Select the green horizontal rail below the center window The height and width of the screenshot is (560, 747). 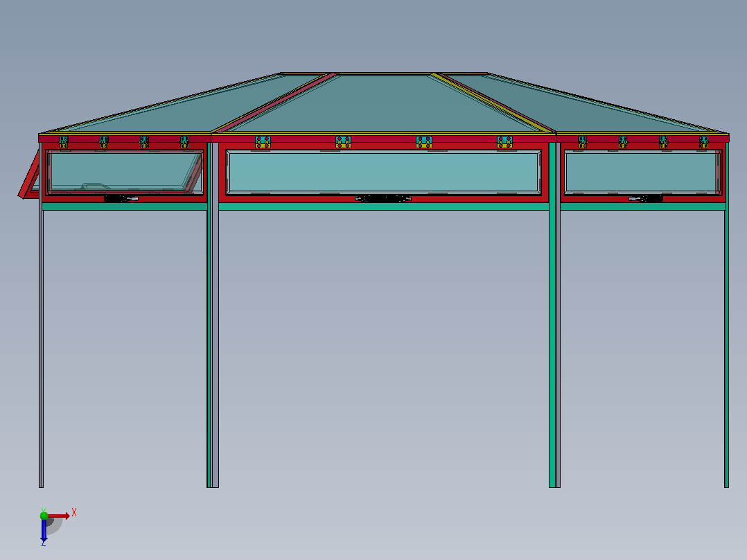[x=383, y=207]
